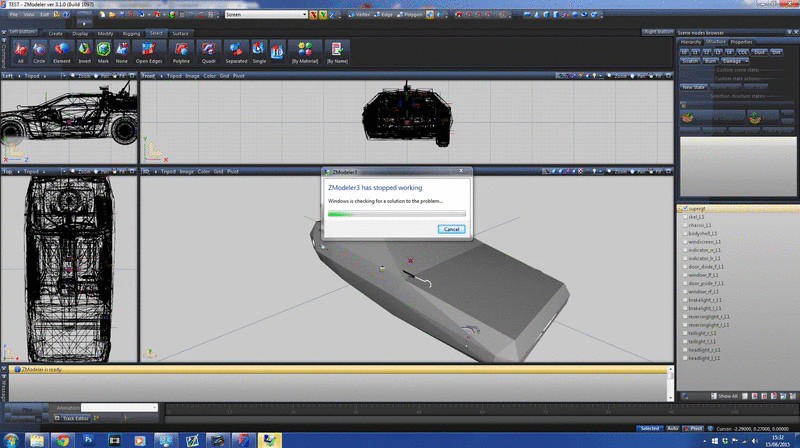Select the By Material tool
Screen dimensions: 800x448
pyautogui.click(x=305, y=52)
